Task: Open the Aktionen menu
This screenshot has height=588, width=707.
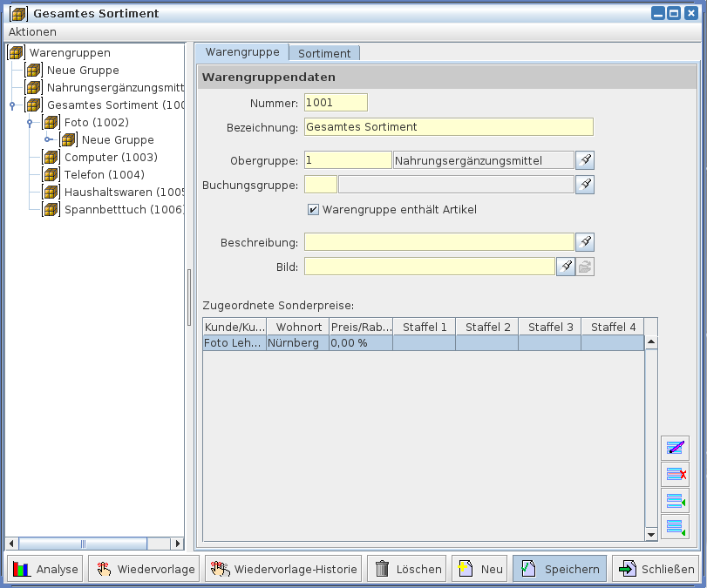Action: [x=32, y=31]
